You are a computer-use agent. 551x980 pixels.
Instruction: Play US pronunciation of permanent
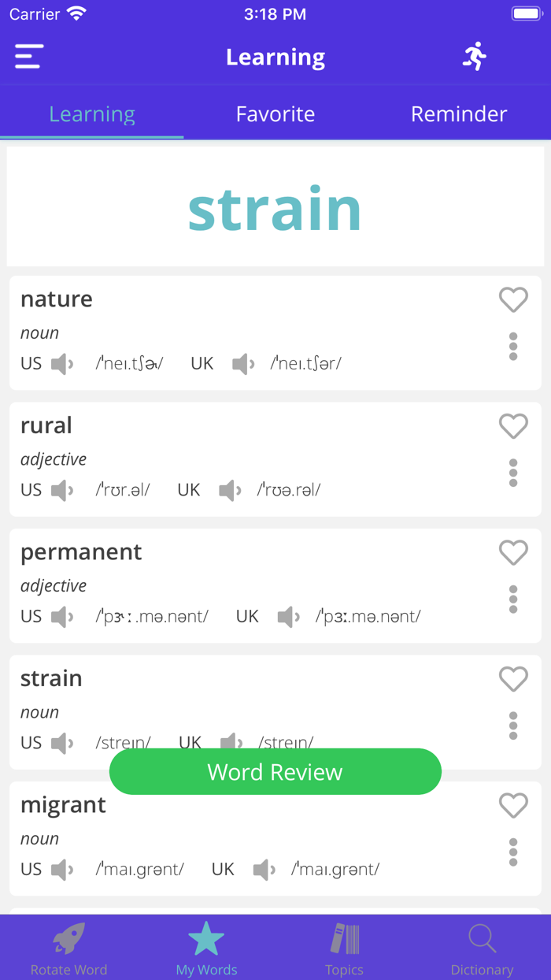click(x=61, y=616)
